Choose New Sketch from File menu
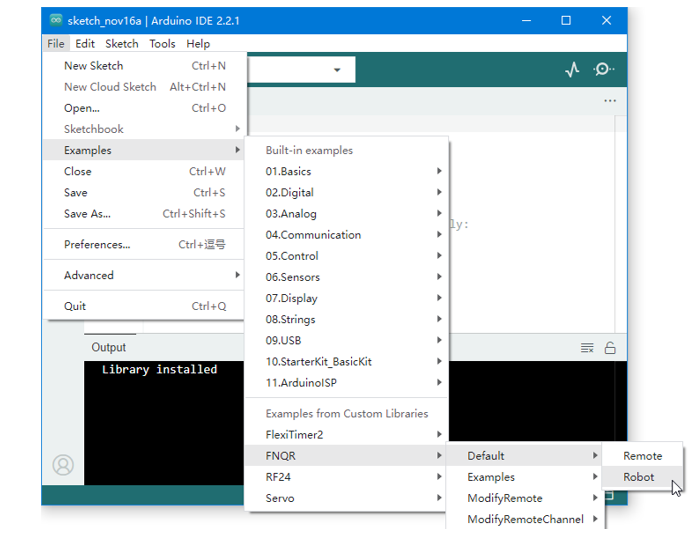The image size is (688, 533). tap(144, 66)
